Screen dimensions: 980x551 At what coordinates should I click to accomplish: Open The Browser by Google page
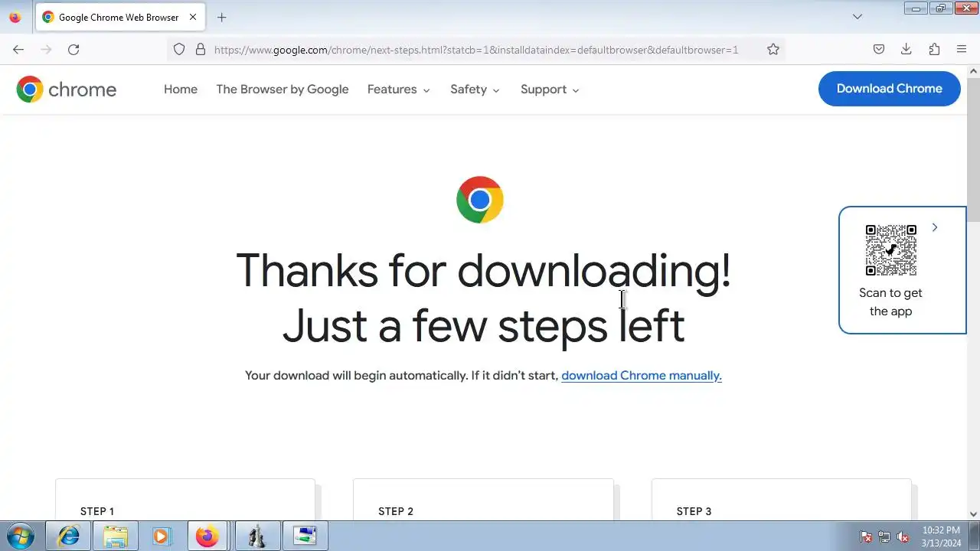click(x=283, y=90)
